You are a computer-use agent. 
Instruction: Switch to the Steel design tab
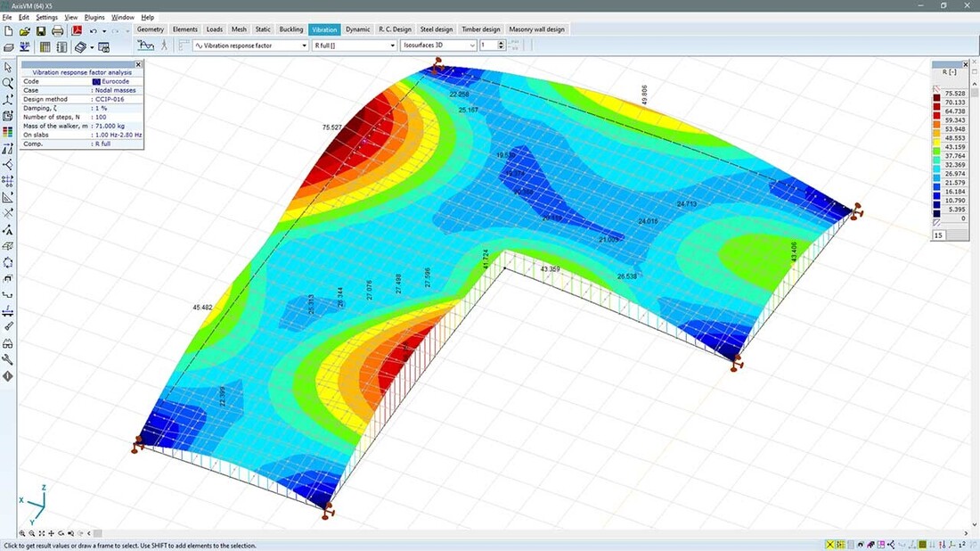tap(437, 29)
